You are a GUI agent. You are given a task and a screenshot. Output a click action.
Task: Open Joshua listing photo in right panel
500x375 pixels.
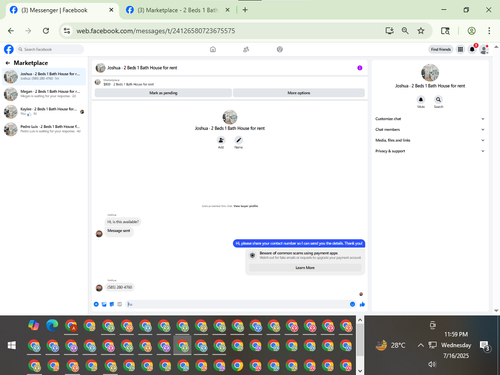[430, 73]
